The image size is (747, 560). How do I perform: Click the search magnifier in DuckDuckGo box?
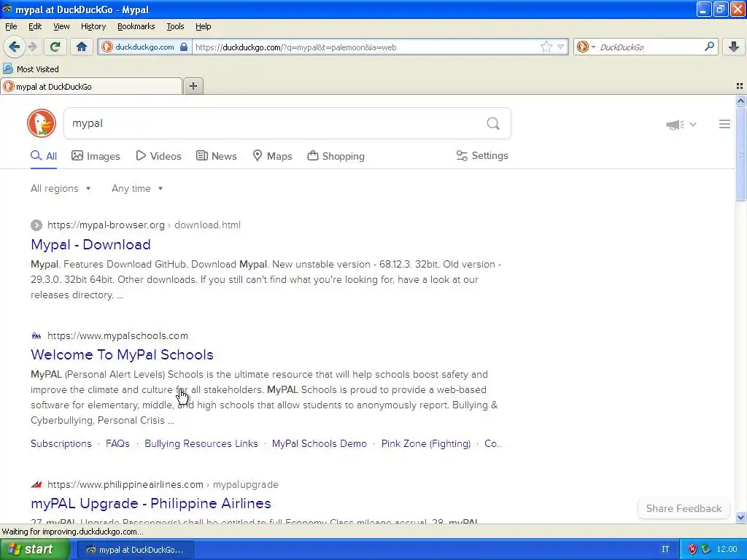click(x=493, y=123)
